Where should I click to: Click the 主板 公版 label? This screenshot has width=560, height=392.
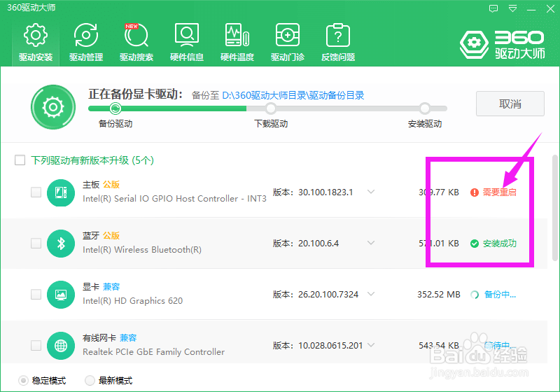[101, 185]
